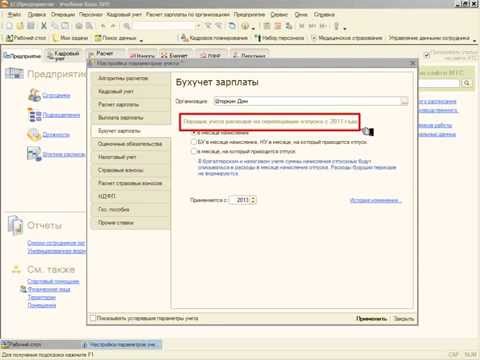
Task: Click the Undo arrow icon
Action: click(x=103, y=26)
